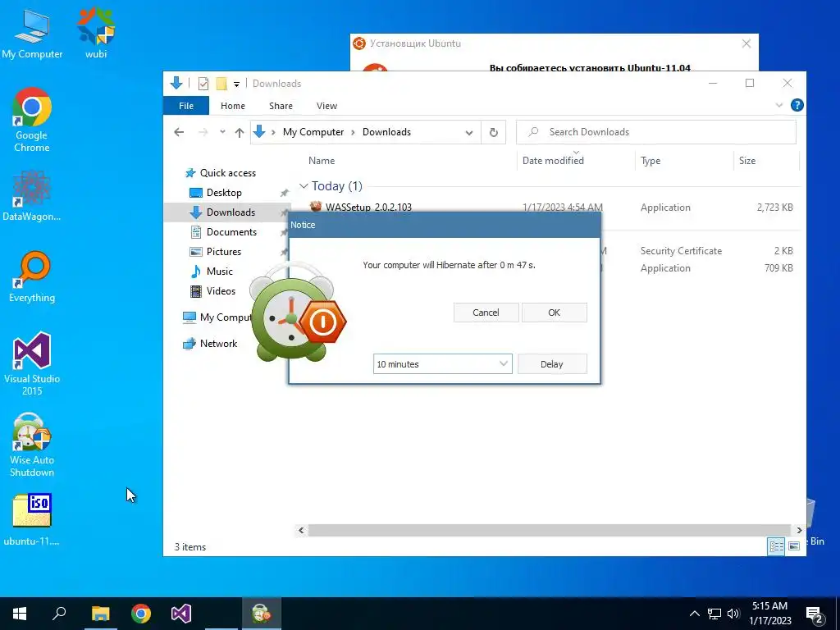Confirm hibernate with OK button
840x630 pixels.
(554, 313)
